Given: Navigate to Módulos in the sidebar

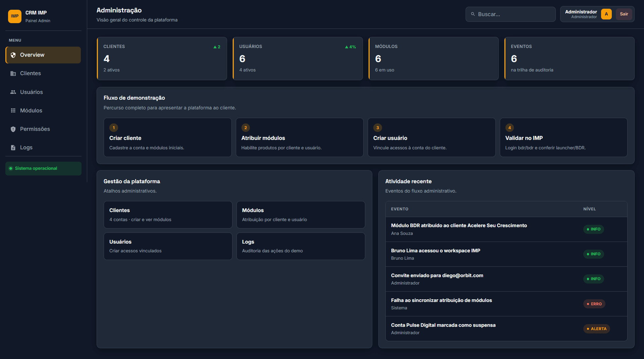Looking at the screenshot, I should point(43,110).
